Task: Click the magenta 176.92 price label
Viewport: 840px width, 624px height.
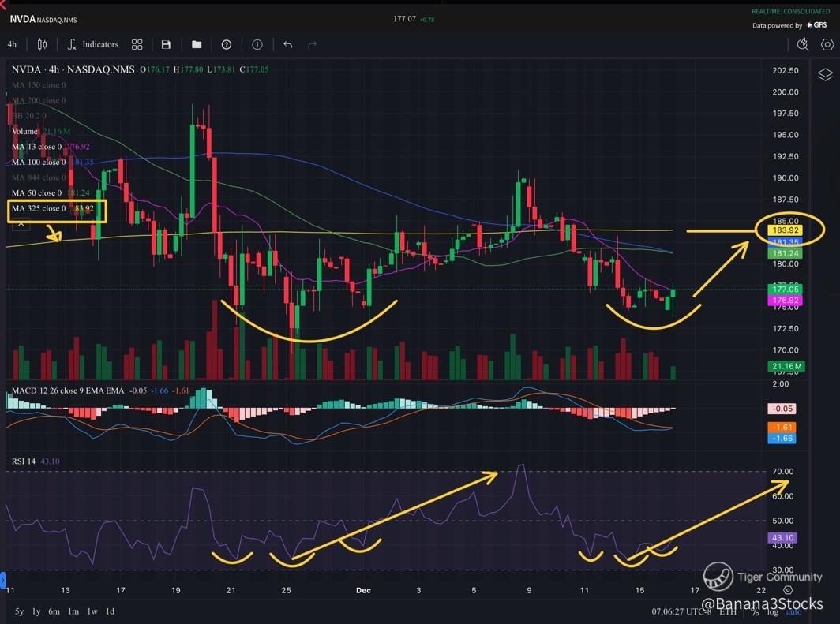Action: (x=785, y=301)
